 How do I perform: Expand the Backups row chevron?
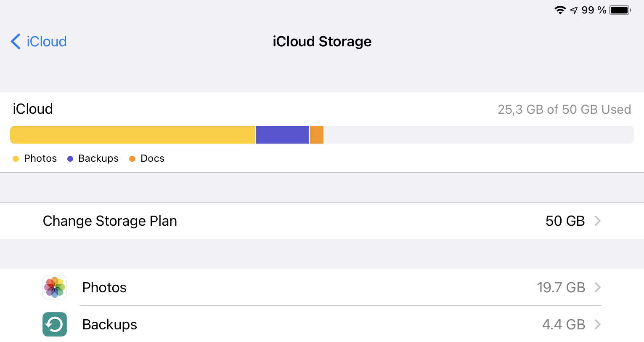click(597, 324)
